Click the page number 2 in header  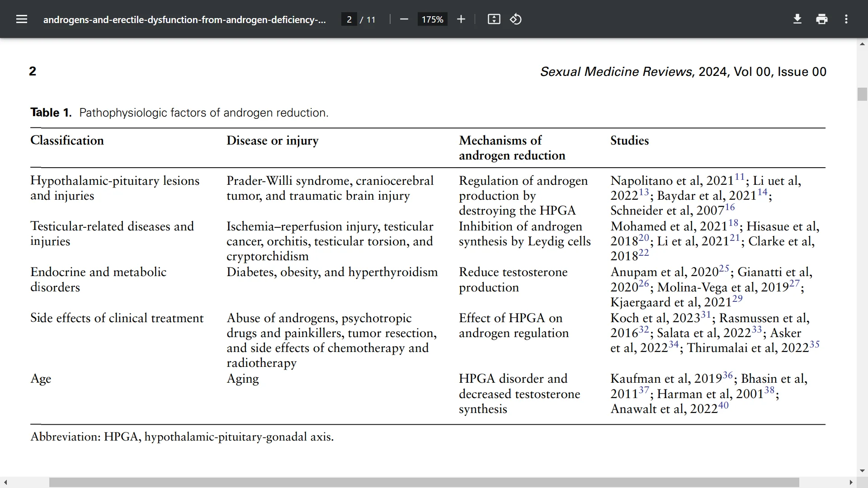33,71
